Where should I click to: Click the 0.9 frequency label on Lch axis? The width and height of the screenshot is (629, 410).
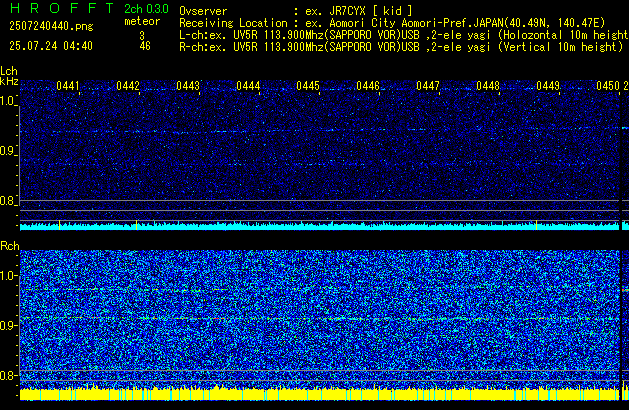[8, 151]
